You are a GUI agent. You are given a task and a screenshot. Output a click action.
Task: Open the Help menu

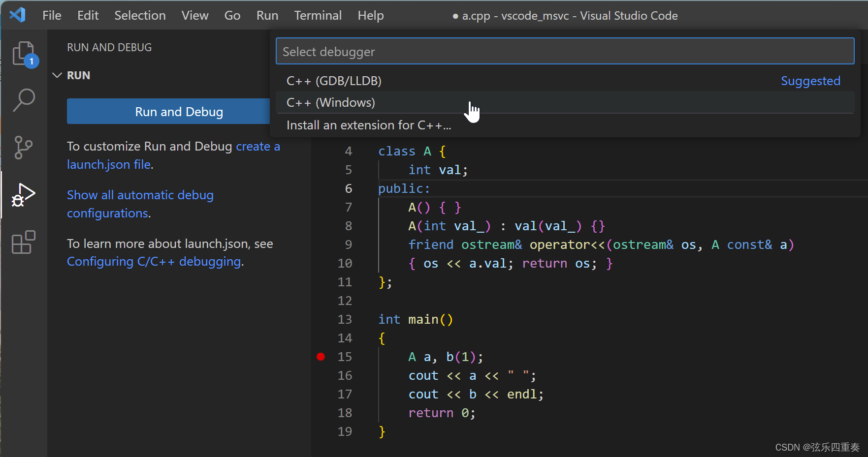[371, 15]
